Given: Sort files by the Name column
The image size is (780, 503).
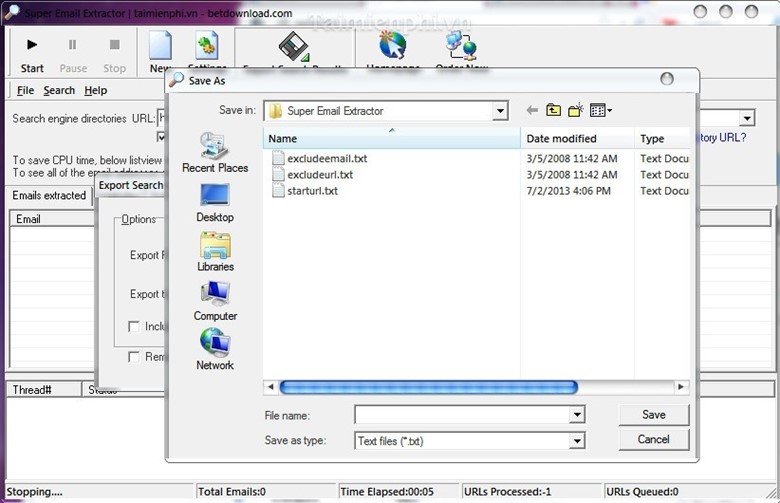Looking at the screenshot, I should click(x=391, y=138).
